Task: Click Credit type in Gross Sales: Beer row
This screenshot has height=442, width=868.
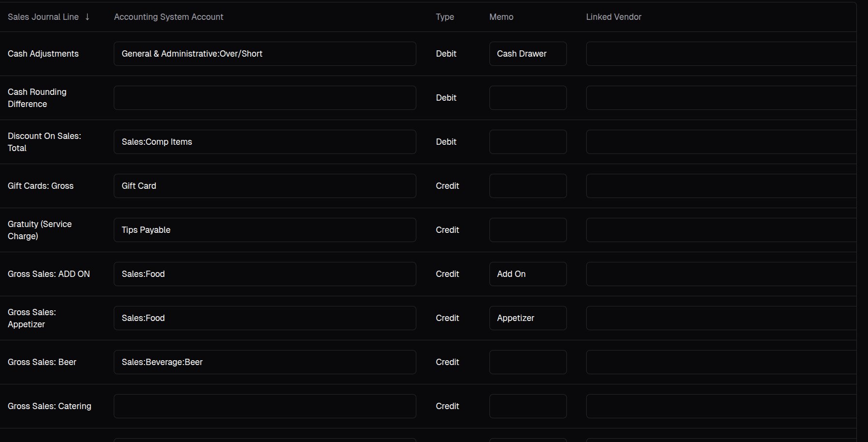Action: click(x=447, y=362)
